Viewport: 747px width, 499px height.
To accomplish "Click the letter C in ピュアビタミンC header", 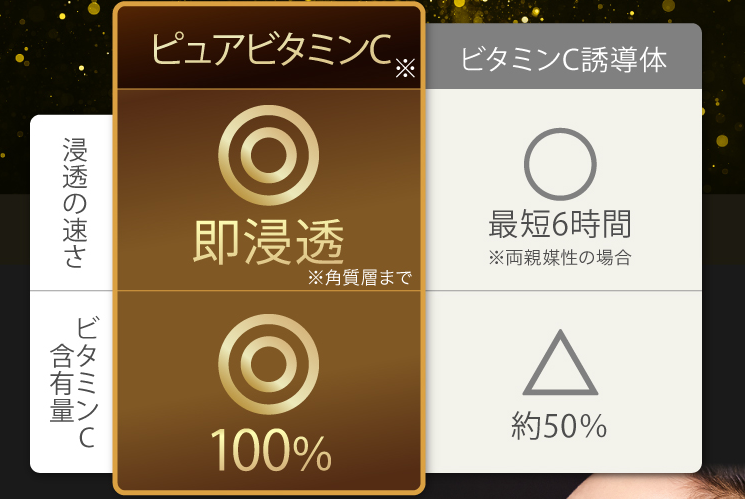I will pos(380,49).
